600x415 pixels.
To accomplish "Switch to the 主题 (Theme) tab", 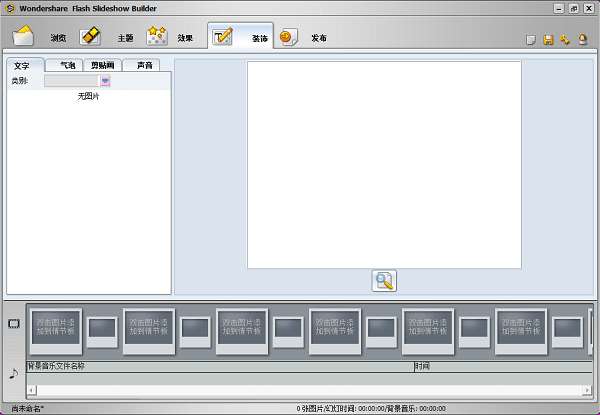I will pos(106,37).
